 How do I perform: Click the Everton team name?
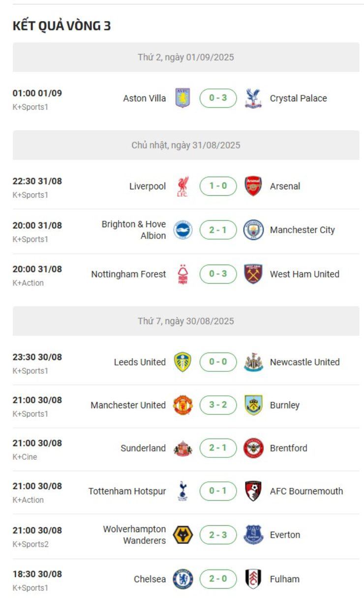(285, 535)
